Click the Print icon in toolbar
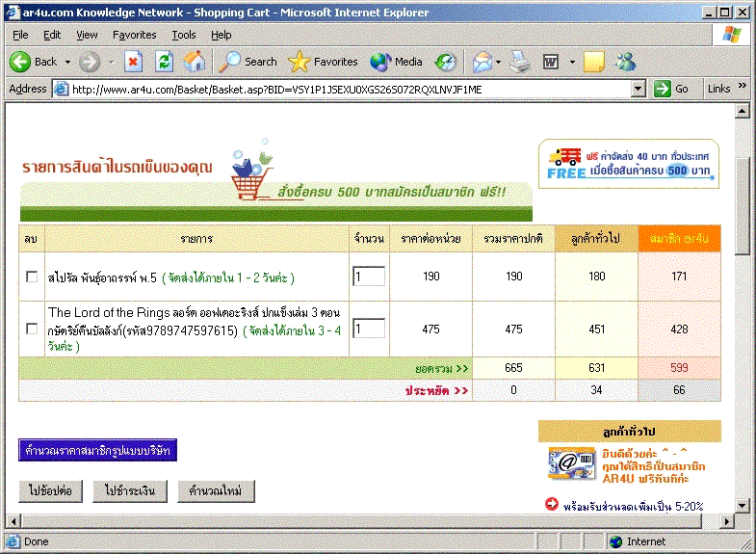The height and width of the screenshot is (554, 756). tap(520, 62)
